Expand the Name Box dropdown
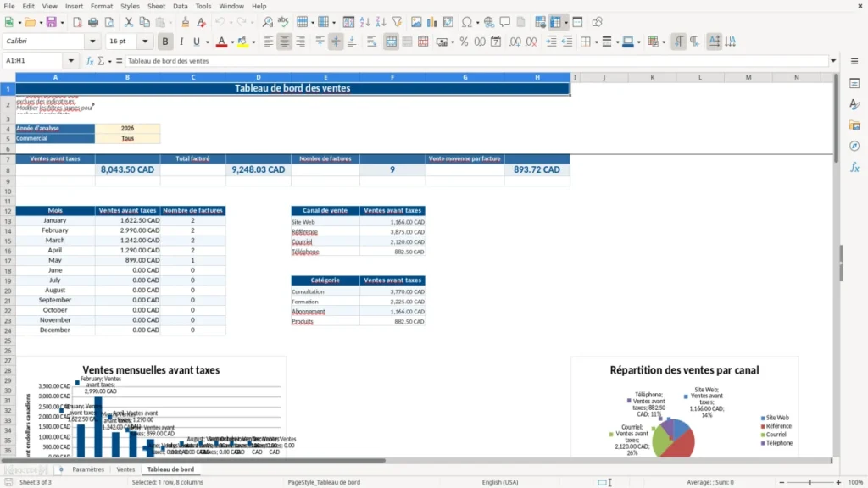Image resolution: width=868 pixels, height=488 pixels. [71, 61]
